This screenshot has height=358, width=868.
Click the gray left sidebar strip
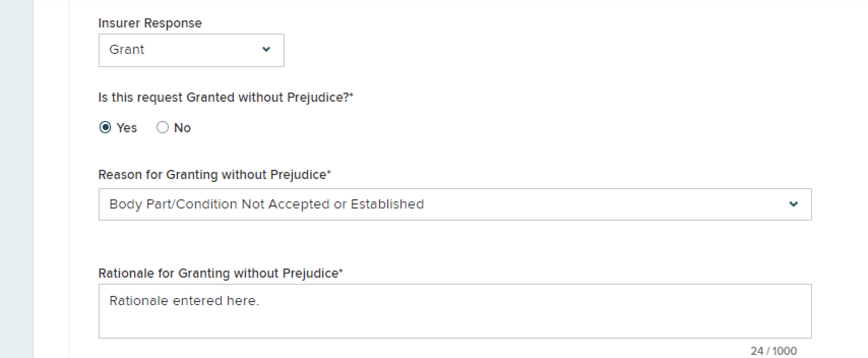tap(16, 179)
